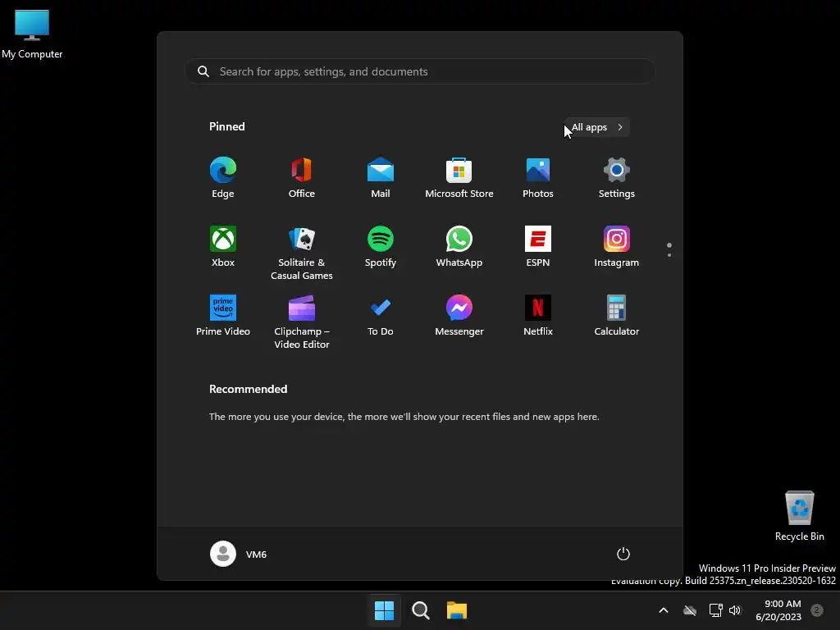Select the My Computer desktop icon
This screenshot has height=630, width=840.
pos(32,33)
